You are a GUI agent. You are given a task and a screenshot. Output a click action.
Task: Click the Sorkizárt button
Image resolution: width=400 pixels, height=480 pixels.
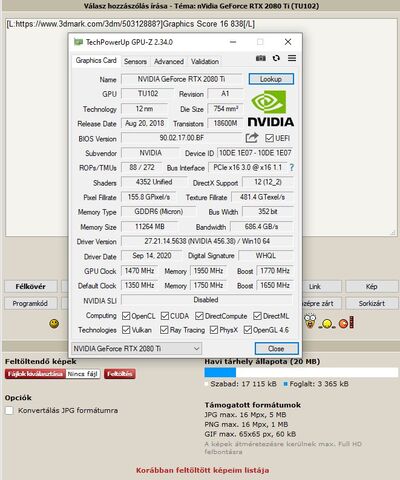click(372, 303)
